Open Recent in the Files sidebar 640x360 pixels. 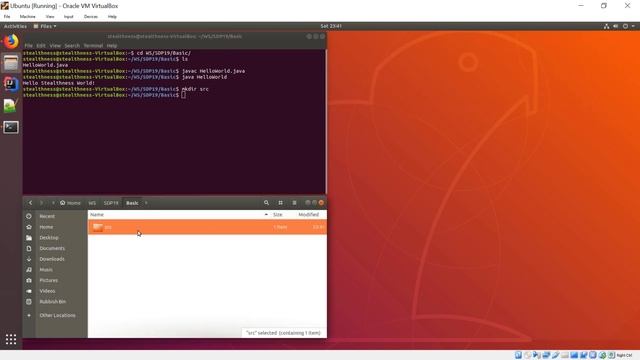(x=47, y=216)
